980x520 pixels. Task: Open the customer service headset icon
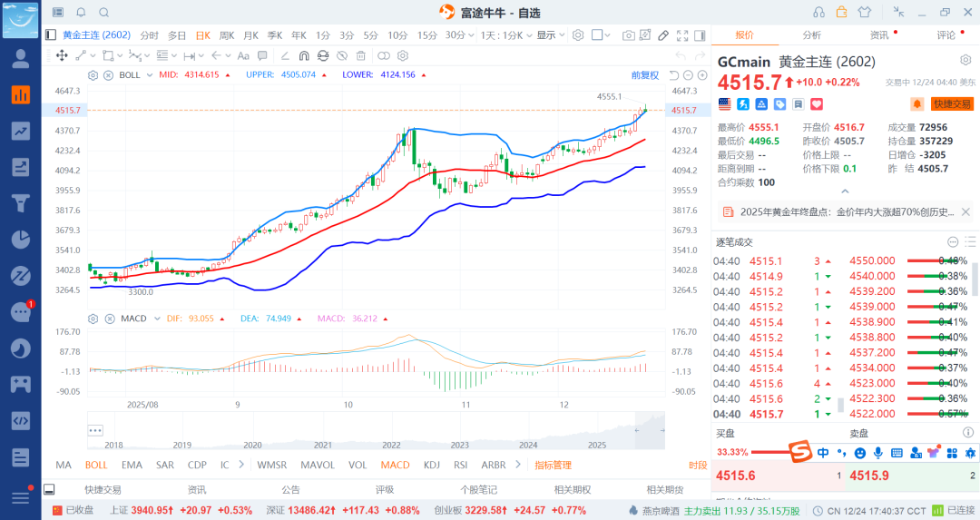pyautogui.click(x=818, y=13)
